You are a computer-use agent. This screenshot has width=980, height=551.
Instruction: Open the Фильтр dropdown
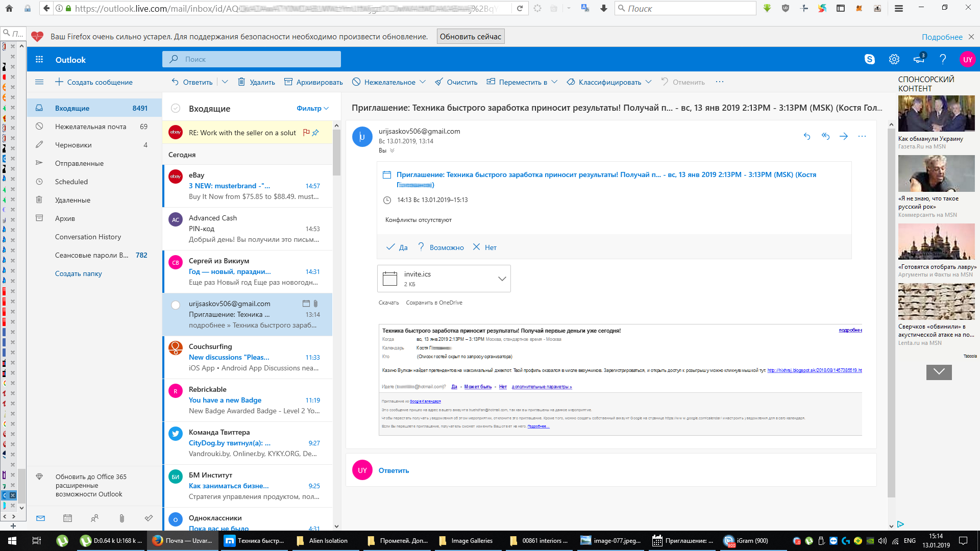click(312, 108)
